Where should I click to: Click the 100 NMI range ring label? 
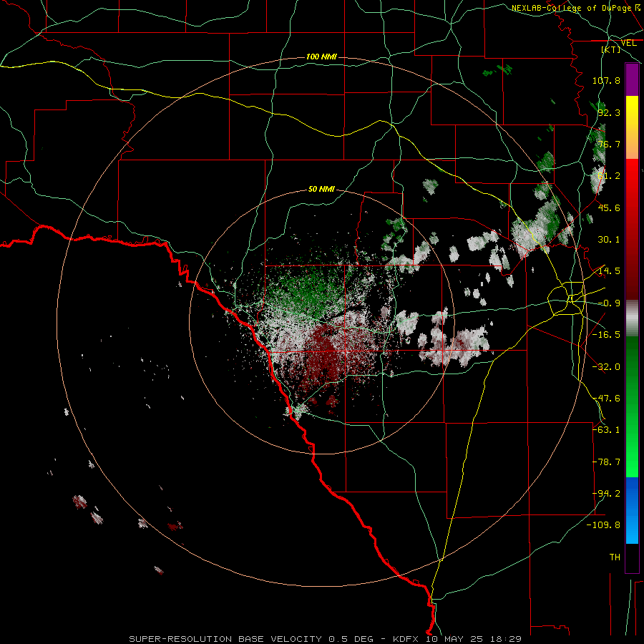(x=321, y=57)
